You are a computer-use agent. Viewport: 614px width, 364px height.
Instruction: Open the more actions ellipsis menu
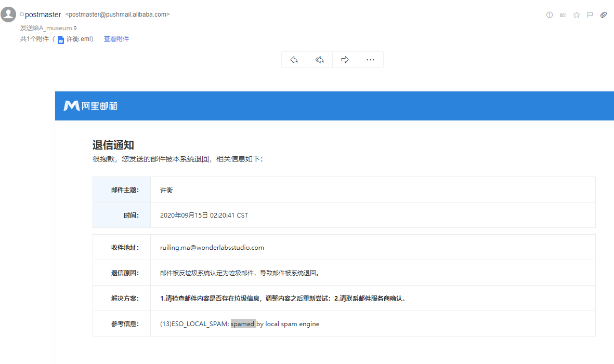(x=371, y=60)
